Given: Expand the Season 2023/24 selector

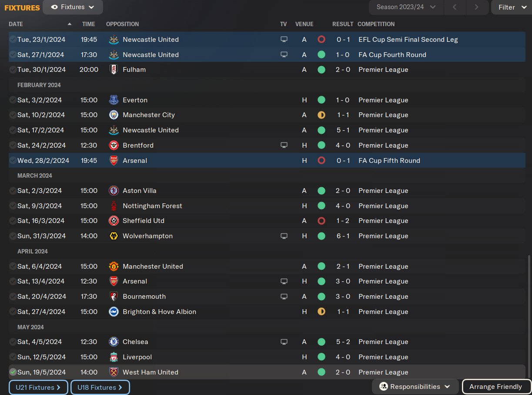Looking at the screenshot, I should click(x=406, y=7).
